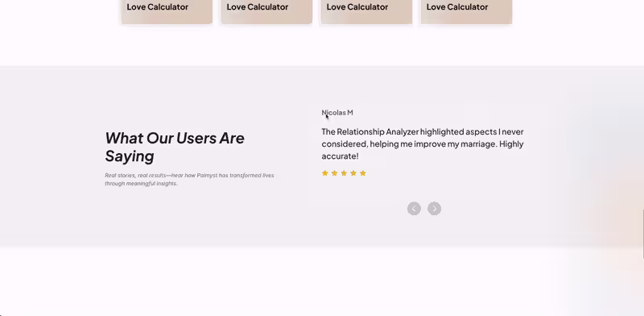Click the page's vertical scrollbar thumb

pyautogui.click(x=642, y=235)
